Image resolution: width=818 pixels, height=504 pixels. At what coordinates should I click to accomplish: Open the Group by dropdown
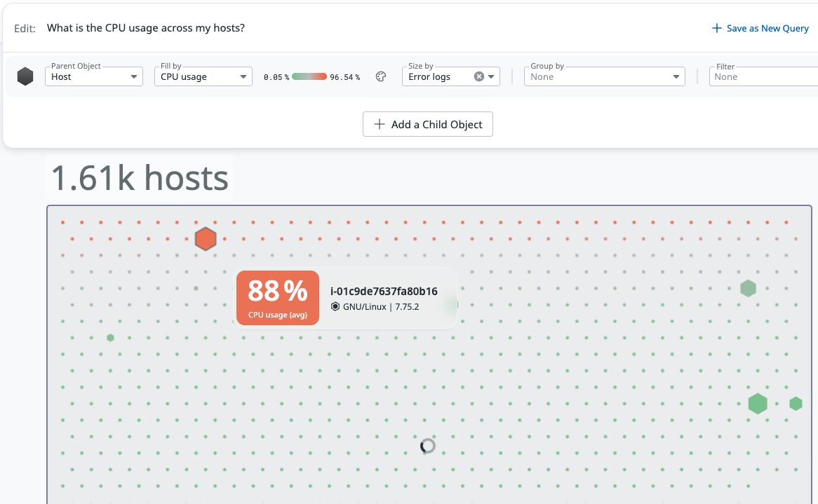click(x=604, y=76)
